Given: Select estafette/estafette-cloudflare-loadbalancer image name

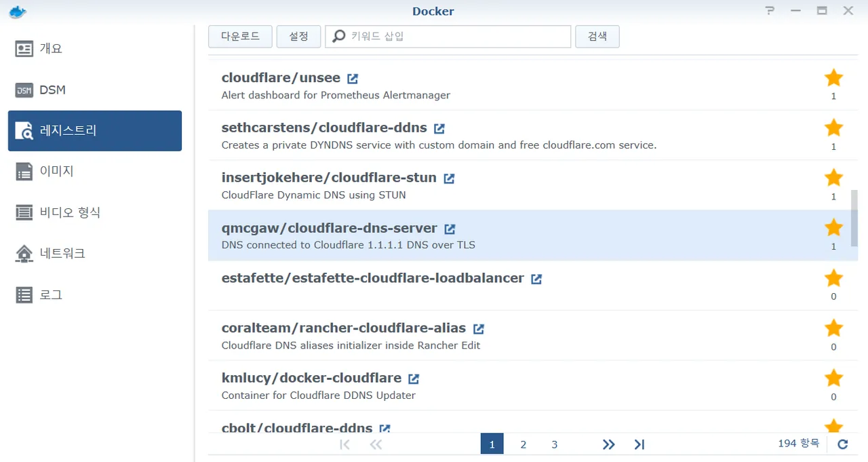Looking at the screenshot, I should tap(373, 278).
